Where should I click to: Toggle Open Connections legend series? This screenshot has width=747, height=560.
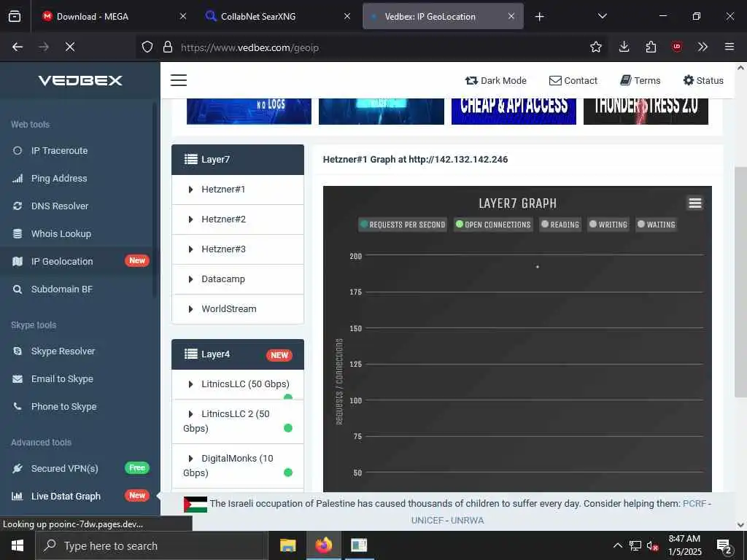[x=493, y=225]
